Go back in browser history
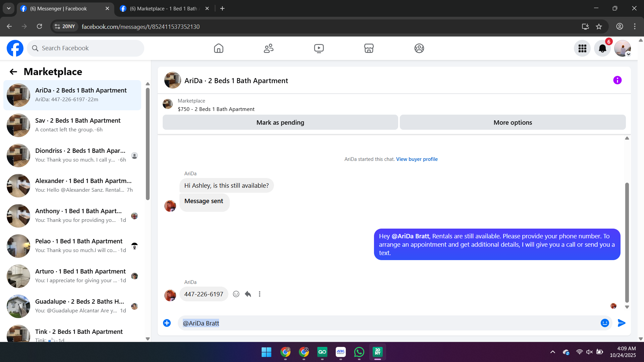Image resolution: width=644 pixels, height=362 pixels. click(9, 26)
